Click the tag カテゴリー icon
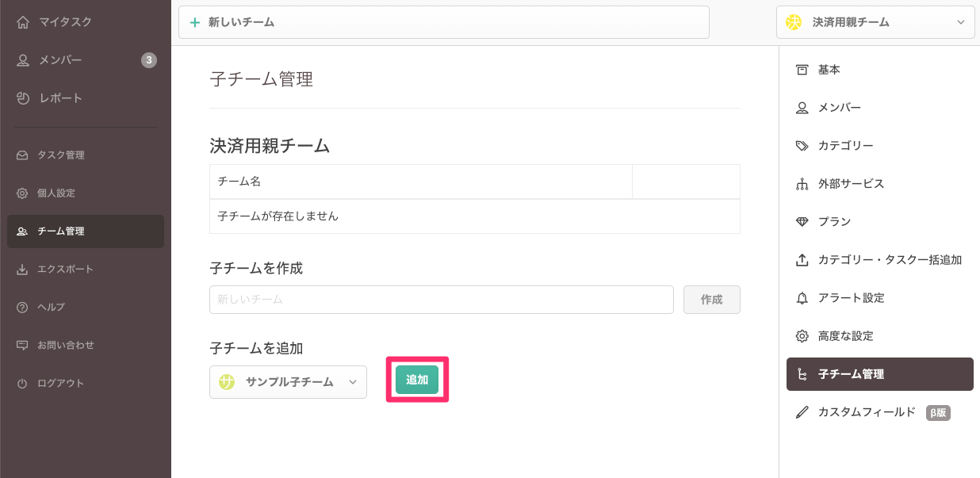 tap(802, 146)
